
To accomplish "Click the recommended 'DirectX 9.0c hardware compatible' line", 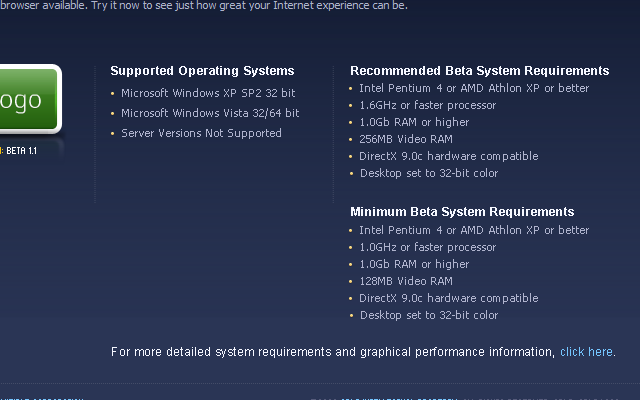I will click(449, 156).
